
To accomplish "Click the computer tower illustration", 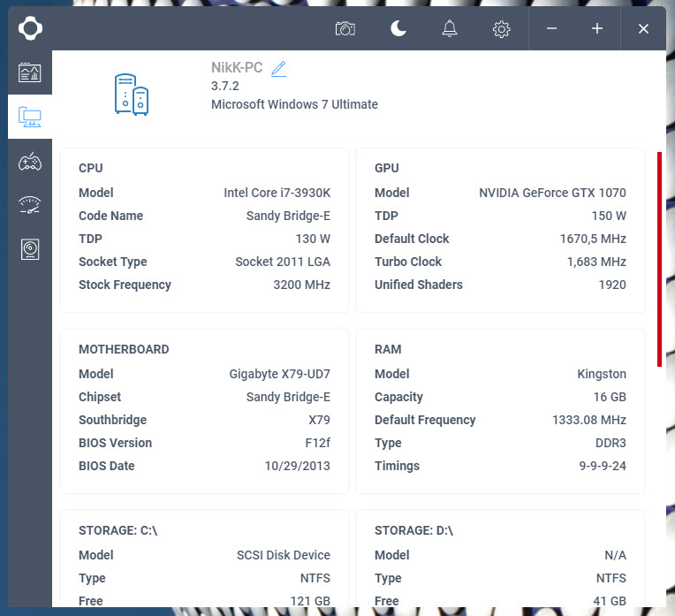I will (x=132, y=95).
